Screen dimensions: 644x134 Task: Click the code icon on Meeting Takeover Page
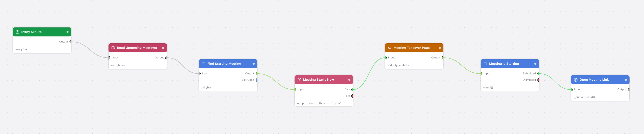pyautogui.click(x=389, y=48)
